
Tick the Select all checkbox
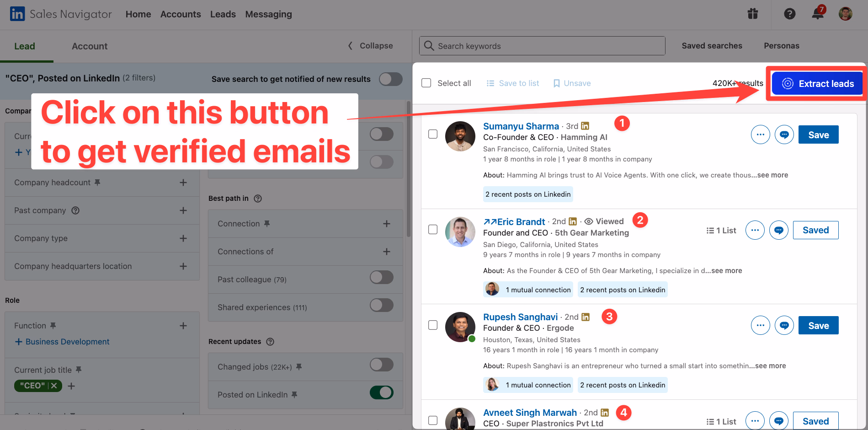(426, 83)
